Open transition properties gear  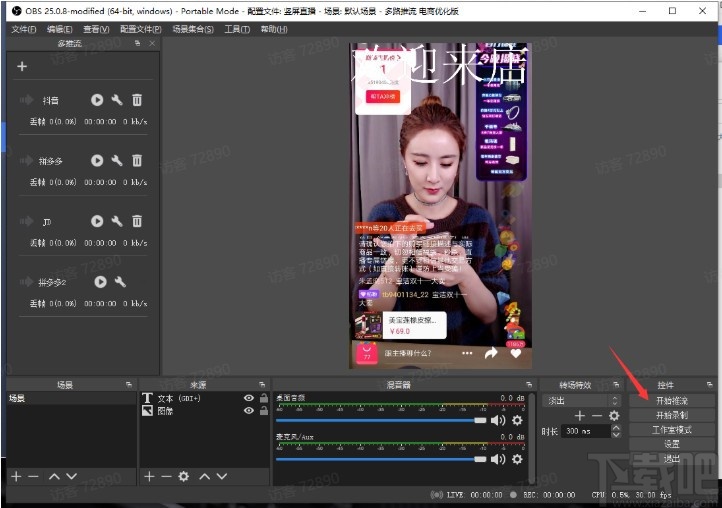(614, 416)
